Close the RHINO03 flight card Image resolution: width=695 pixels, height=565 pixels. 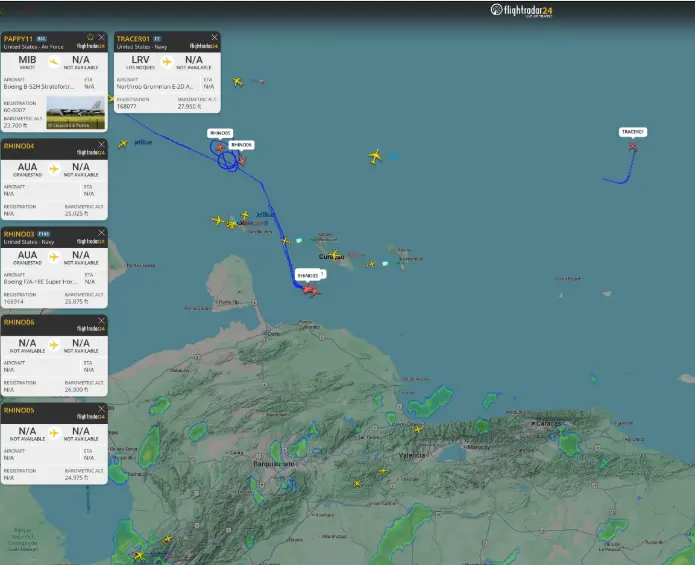tap(102, 233)
